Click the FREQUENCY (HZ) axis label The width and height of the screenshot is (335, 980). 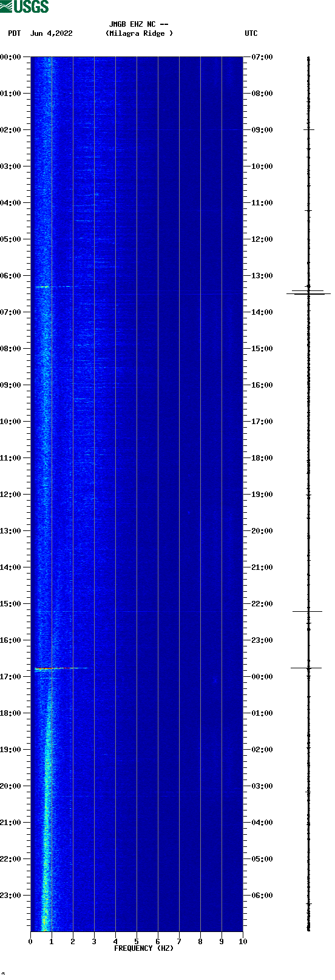point(144,948)
